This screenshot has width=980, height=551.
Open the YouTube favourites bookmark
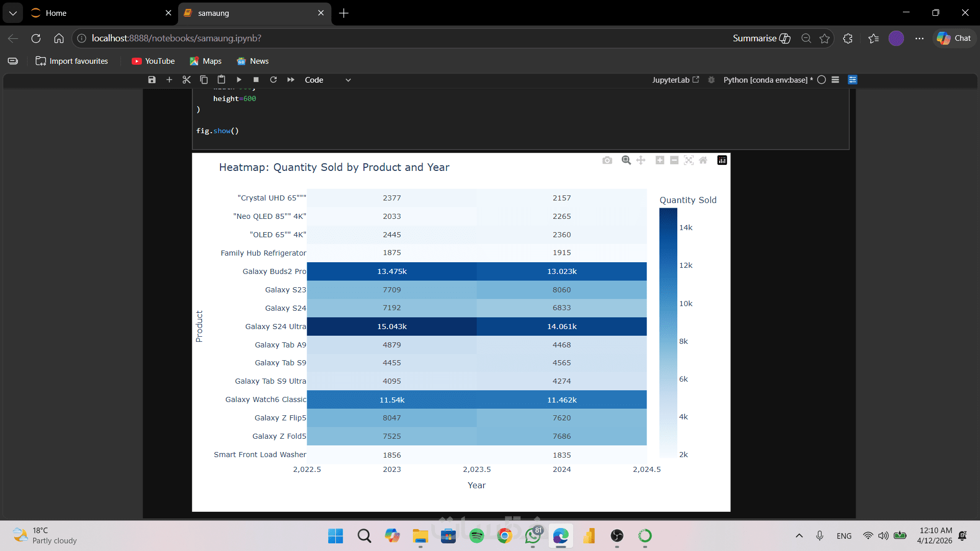point(153,61)
